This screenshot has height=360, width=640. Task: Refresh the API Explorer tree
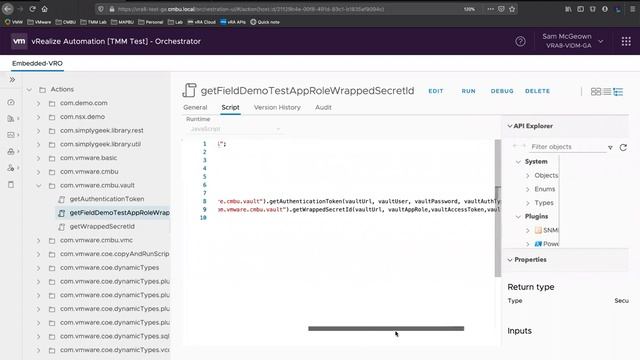tap(623, 147)
